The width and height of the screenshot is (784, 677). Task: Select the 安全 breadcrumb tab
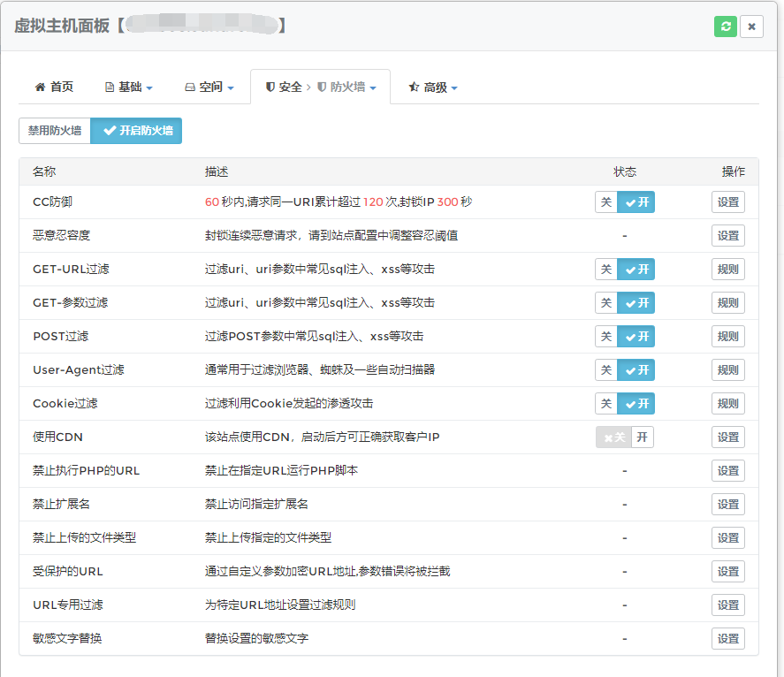285,87
